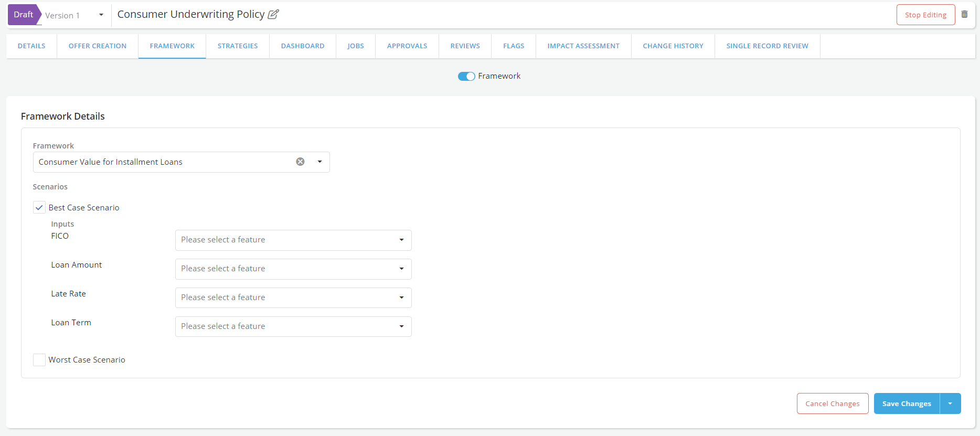
Task: Open the Save Changes split arrow
Action: pyautogui.click(x=950, y=403)
